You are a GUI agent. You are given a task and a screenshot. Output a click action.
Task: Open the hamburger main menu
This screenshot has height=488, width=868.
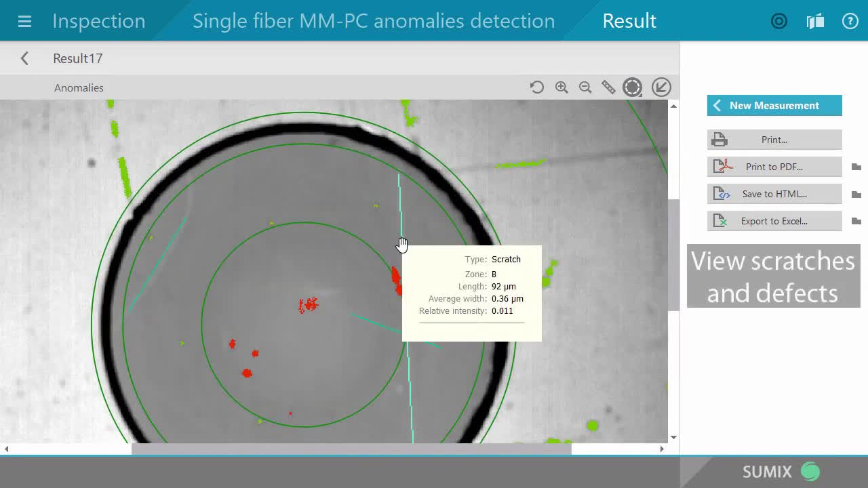click(24, 21)
